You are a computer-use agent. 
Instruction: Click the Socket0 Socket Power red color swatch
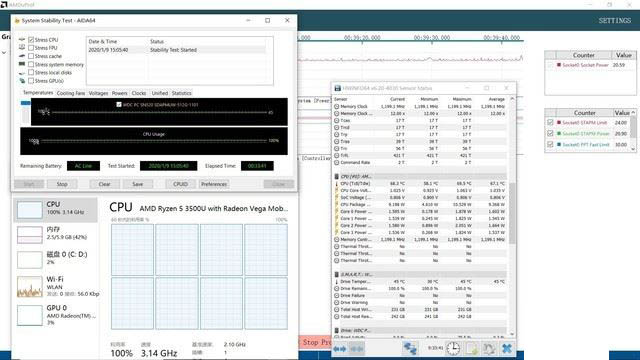tap(559, 65)
